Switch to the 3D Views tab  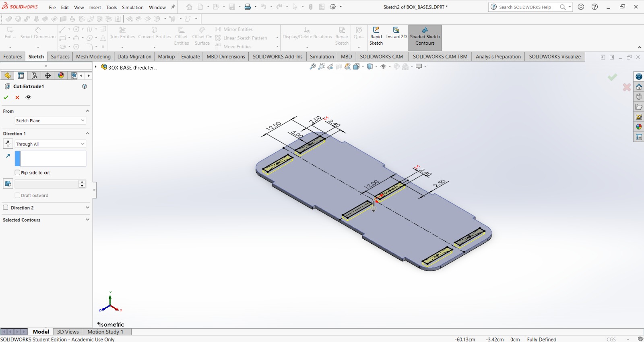point(68,332)
